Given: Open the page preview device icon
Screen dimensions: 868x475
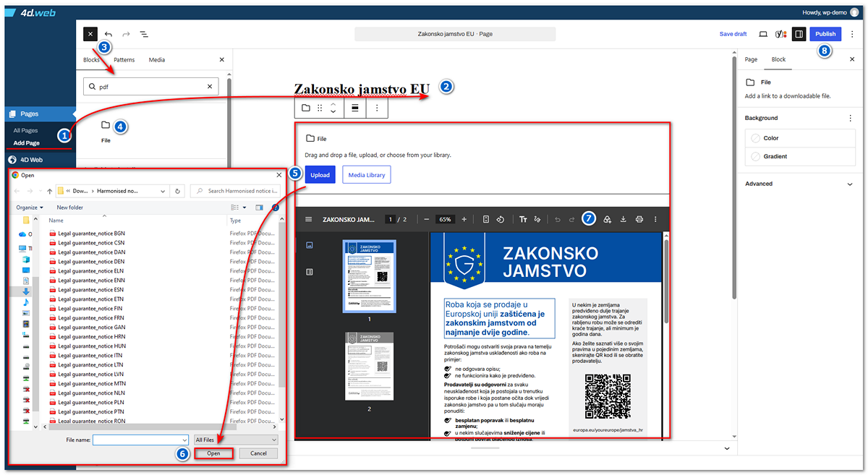Looking at the screenshot, I should click(x=763, y=34).
